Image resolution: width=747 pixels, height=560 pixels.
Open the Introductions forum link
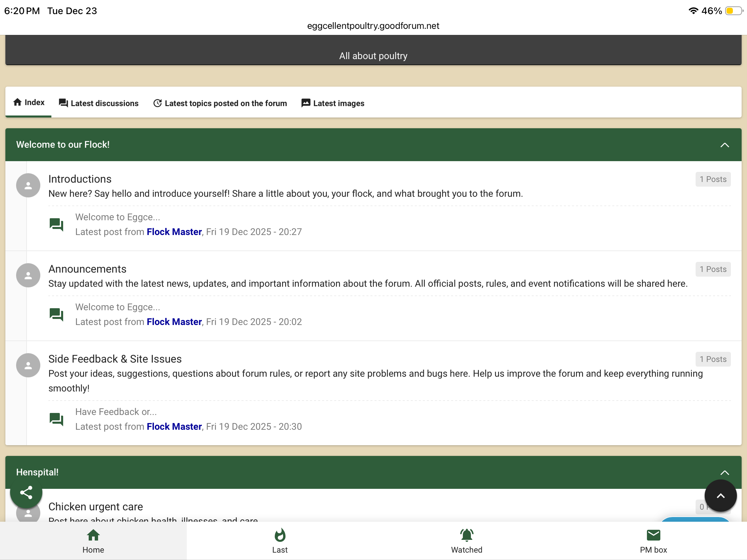pyautogui.click(x=80, y=179)
